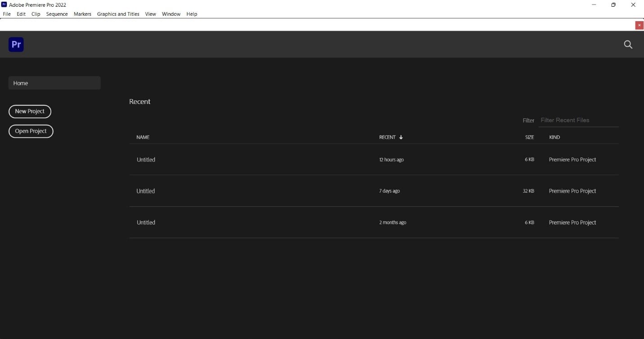Image resolution: width=644 pixels, height=339 pixels.
Task: Focus the Filter Recent Files field
Action: [x=578, y=120]
